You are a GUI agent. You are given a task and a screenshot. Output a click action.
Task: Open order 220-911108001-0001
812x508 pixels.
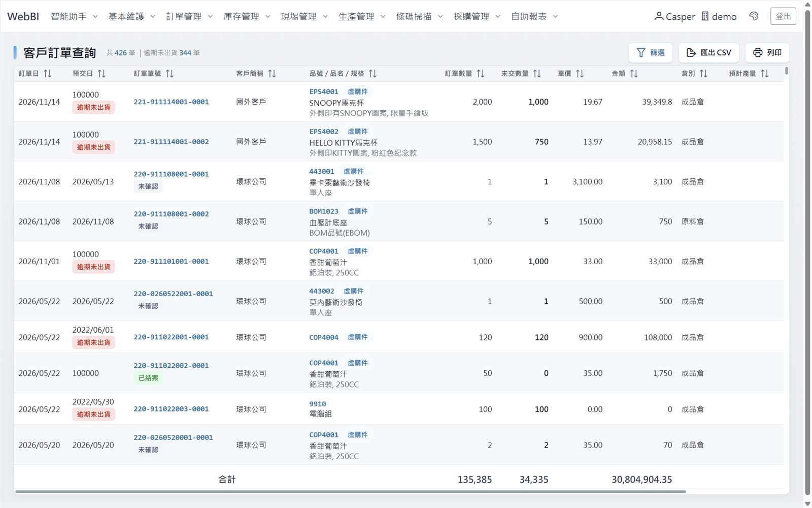171,174
